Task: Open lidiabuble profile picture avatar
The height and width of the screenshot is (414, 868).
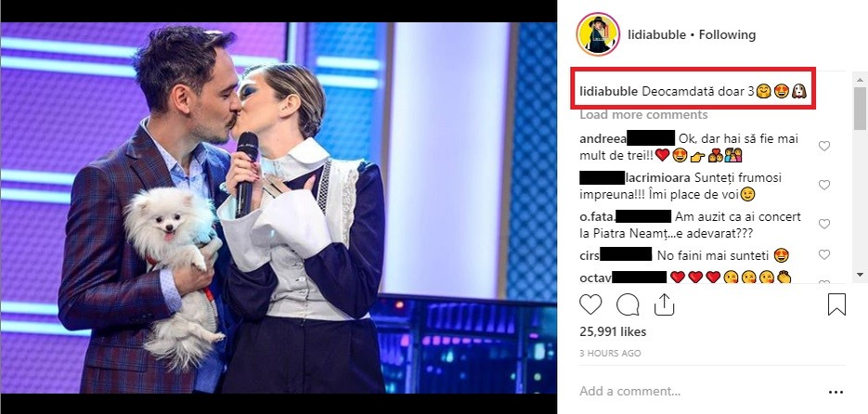Action: tap(597, 34)
